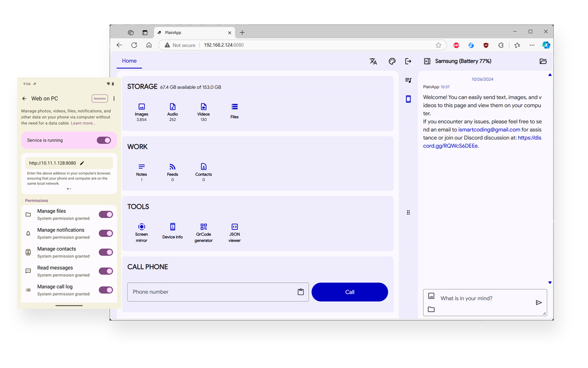Turn off the Manage contacts permission
This screenshot has width=588, height=368.
[106, 252]
